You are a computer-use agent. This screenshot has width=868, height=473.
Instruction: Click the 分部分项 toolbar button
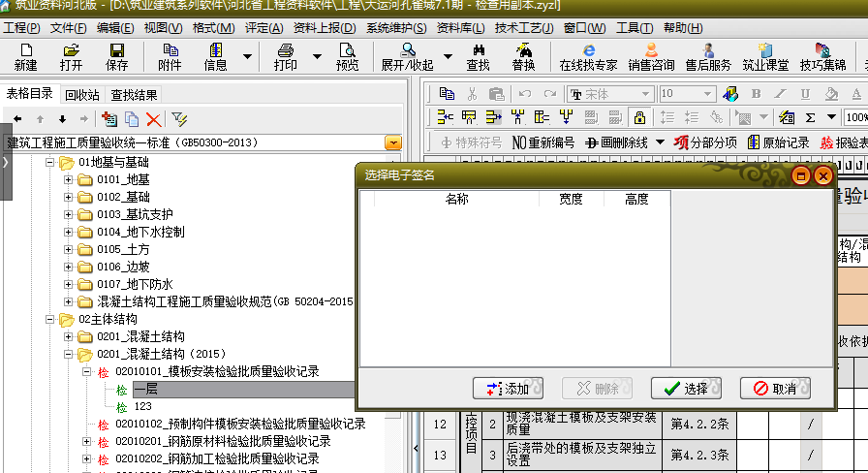(x=705, y=142)
